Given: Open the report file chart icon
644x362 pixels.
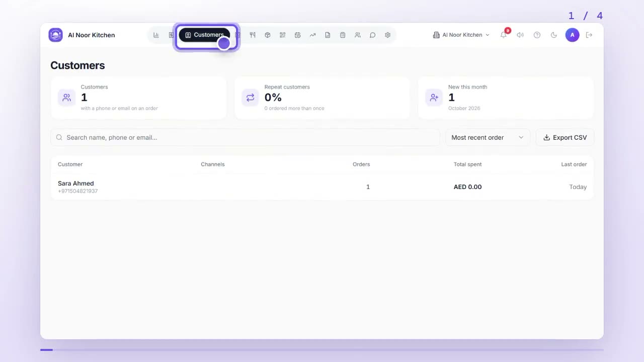Looking at the screenshot, I should [x=328, y=35].
